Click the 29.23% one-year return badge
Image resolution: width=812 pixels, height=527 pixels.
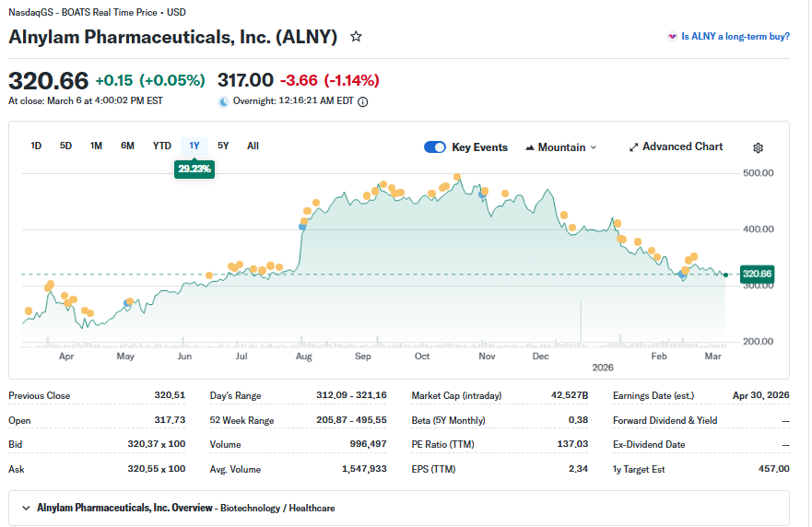tap(194, 169)
